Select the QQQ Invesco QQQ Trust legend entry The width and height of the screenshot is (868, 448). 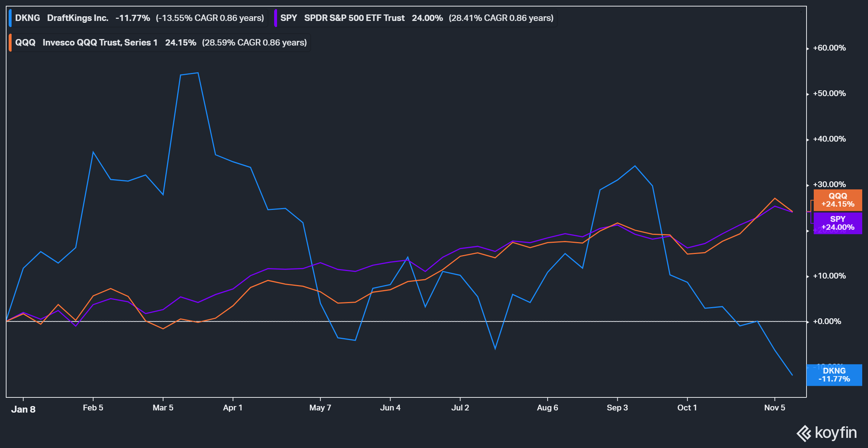[159, 43]
